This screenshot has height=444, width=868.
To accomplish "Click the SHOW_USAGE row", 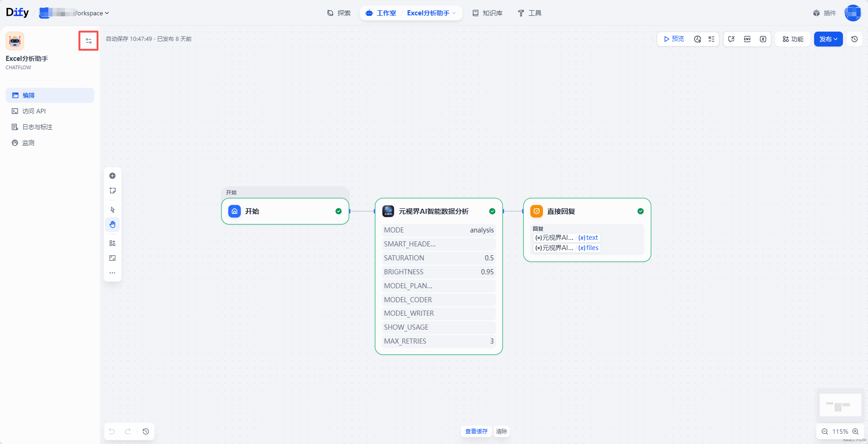I will point(439,327).
